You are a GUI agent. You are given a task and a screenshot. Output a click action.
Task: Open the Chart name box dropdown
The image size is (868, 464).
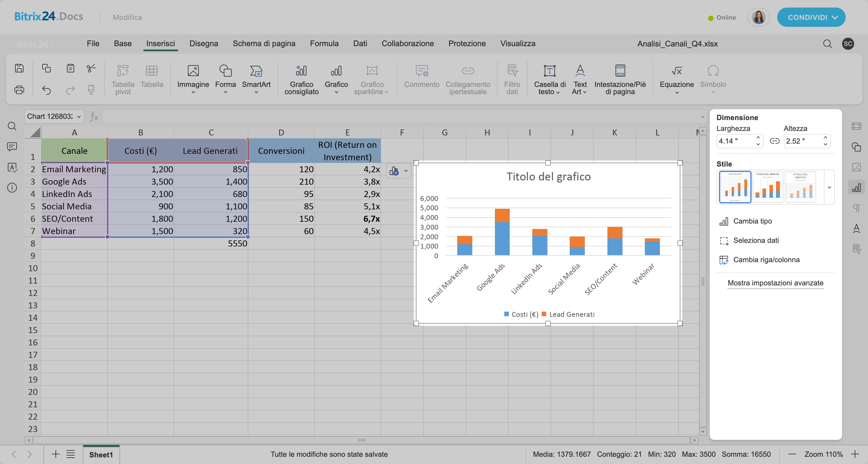(79, 116)
